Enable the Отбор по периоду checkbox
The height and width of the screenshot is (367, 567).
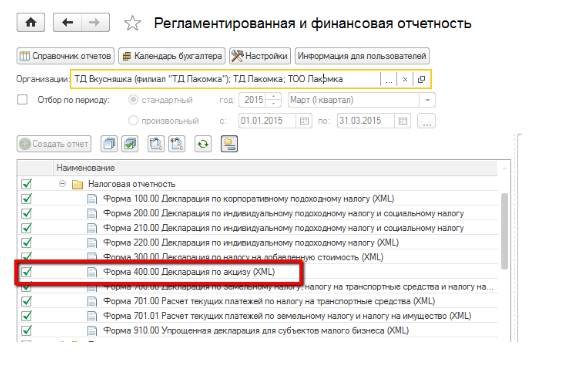coord(22,100)
